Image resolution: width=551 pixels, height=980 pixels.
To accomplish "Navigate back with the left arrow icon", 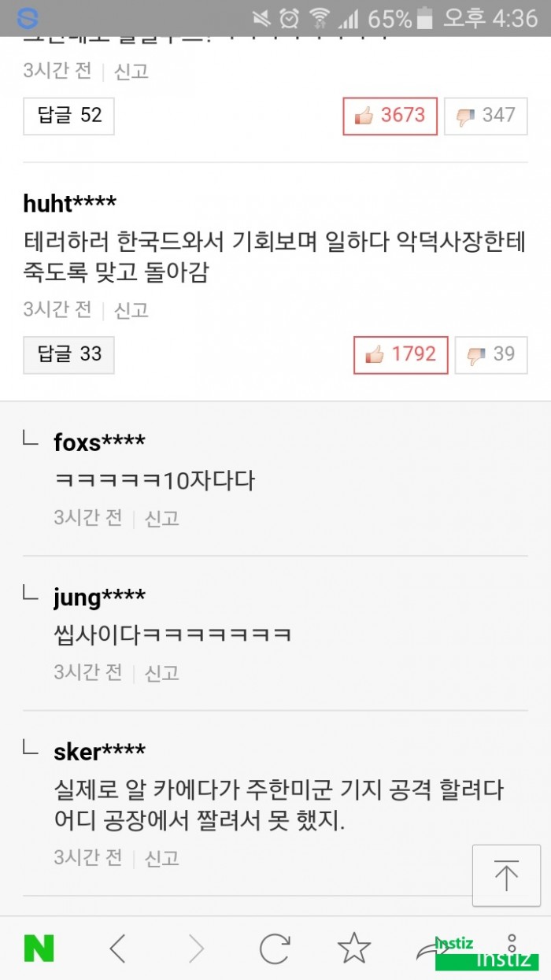I will (x=118, y=948).
